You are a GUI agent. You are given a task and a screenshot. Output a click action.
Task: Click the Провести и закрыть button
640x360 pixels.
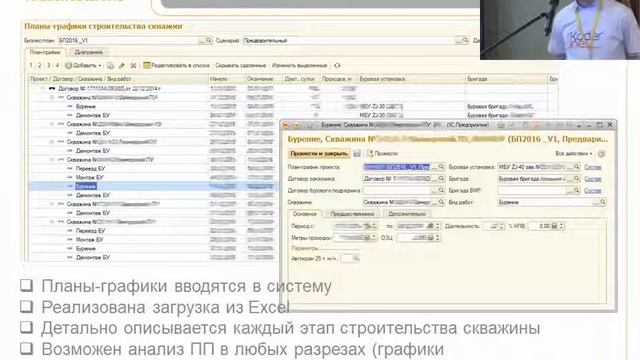319,153
